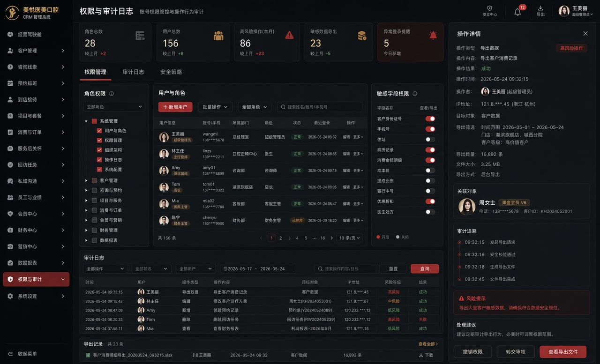Click the 查询 button in 审计日志

click(425, 268)
